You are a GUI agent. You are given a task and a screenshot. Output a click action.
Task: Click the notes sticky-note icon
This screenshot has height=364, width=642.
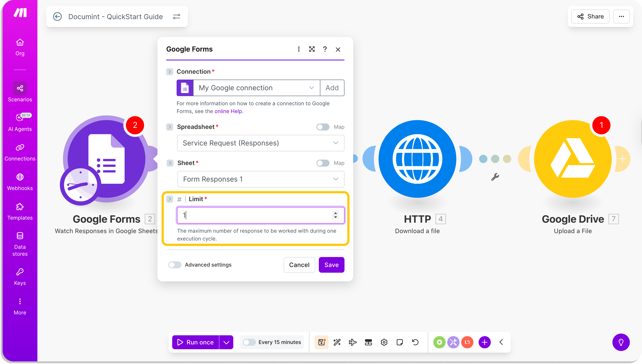point(400,342)
